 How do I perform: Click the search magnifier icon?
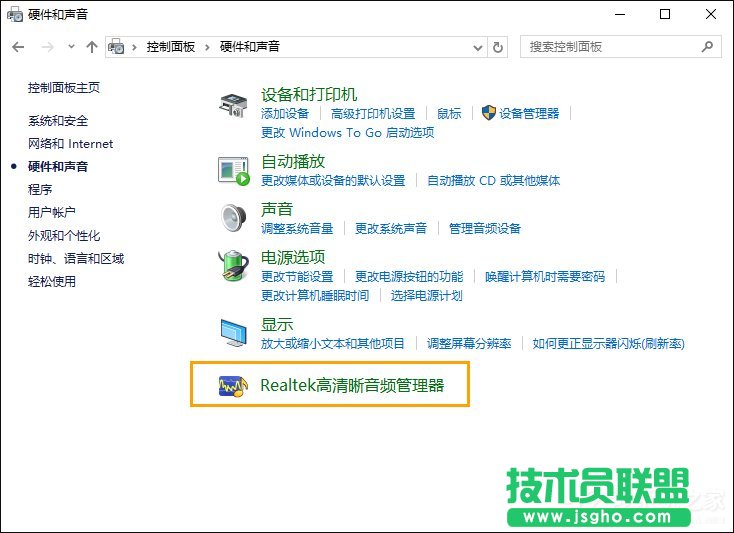pyautogui.click(x=707, y=46)
